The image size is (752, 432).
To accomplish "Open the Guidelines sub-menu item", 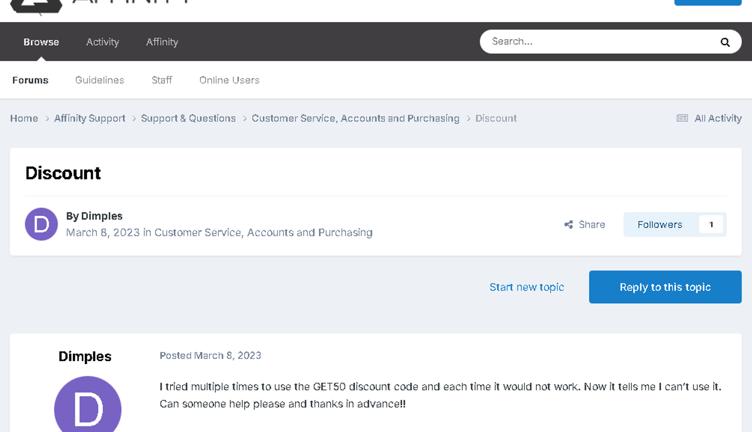I will coord(100,80).
